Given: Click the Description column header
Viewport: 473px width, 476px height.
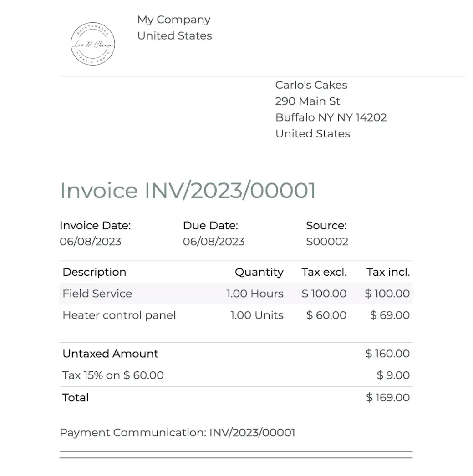Looking at the screenshot, I should [x=94, y=272].
